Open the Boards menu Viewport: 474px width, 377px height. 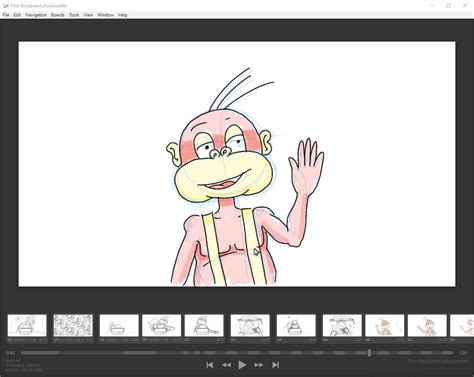tap(58, 15)
